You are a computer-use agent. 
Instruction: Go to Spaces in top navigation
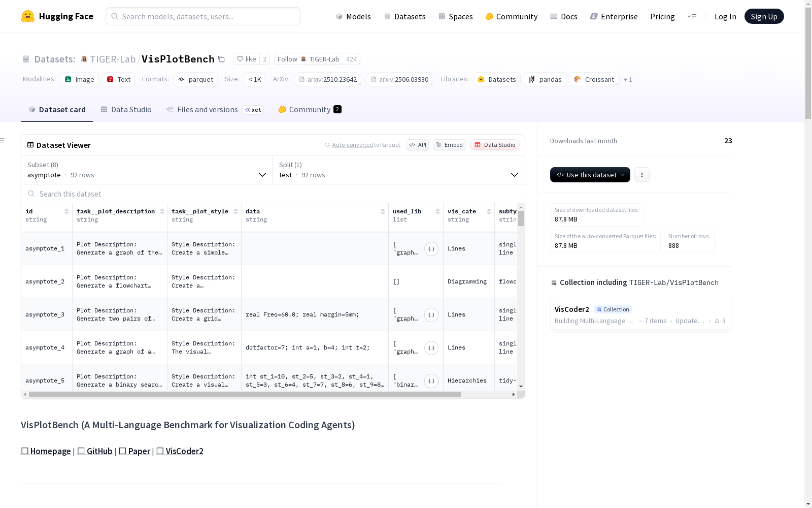pos(456,16)
